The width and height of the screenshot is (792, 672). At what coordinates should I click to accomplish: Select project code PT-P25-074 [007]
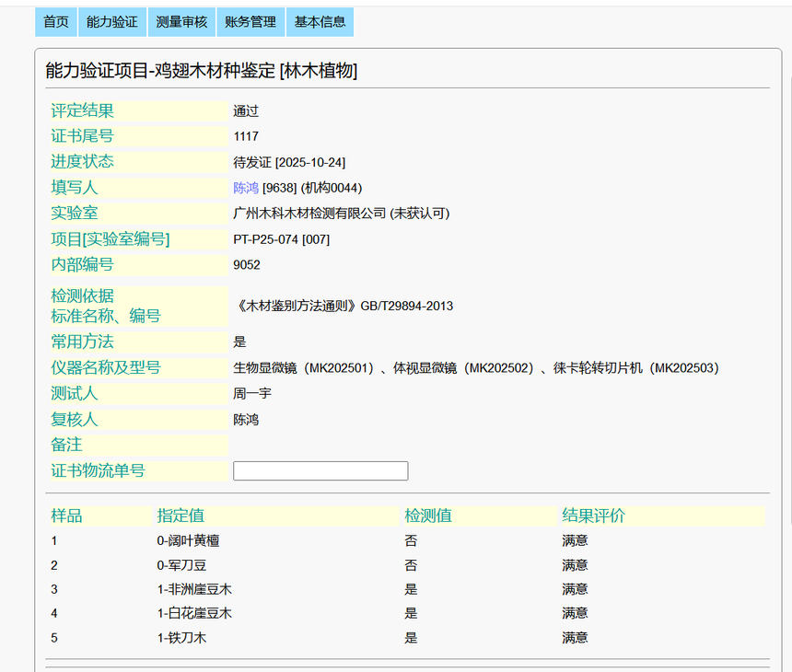click(x=281, y=239)
